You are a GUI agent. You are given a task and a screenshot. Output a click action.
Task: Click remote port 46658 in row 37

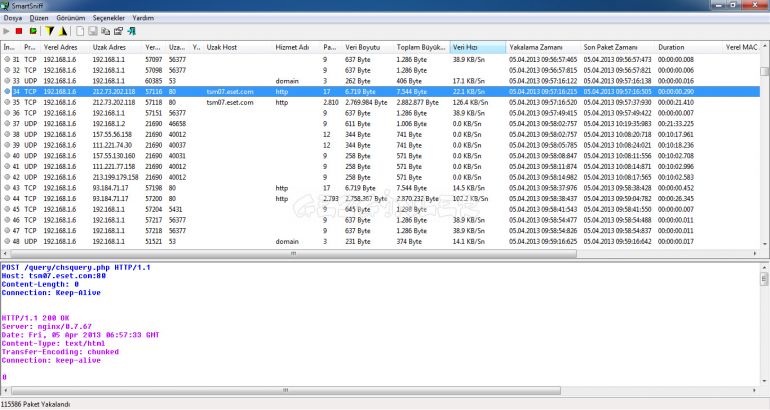click(x=177, y=124)
